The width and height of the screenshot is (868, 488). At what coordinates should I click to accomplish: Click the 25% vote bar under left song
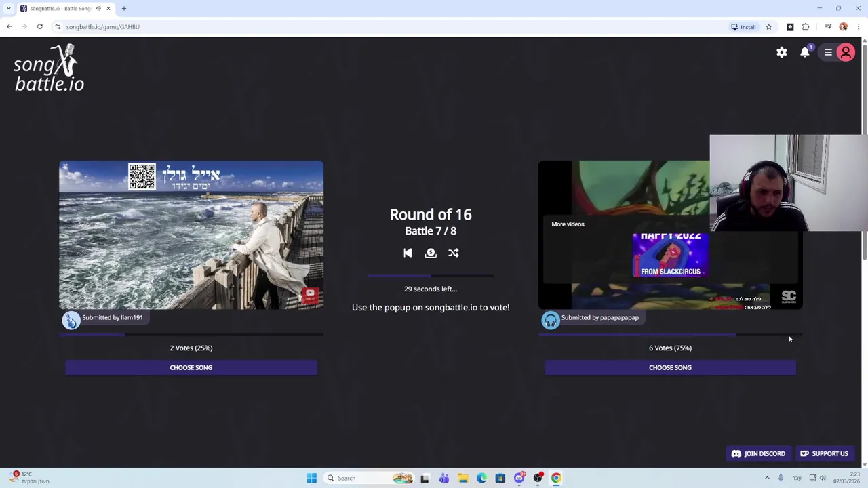tap(191, 335)
